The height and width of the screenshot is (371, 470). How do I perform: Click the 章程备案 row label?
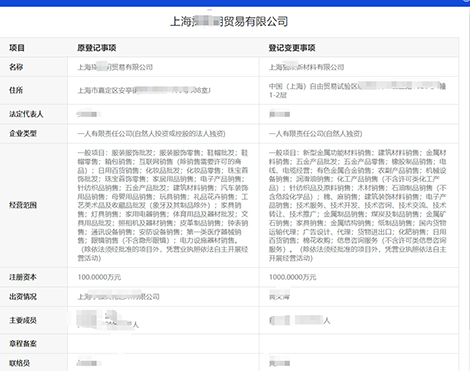23,344
